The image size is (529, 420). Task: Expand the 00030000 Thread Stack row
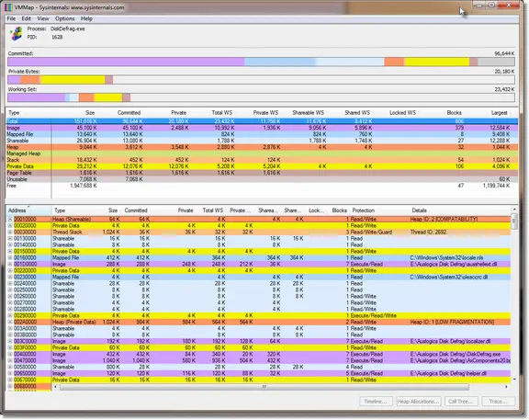[10, 232]
